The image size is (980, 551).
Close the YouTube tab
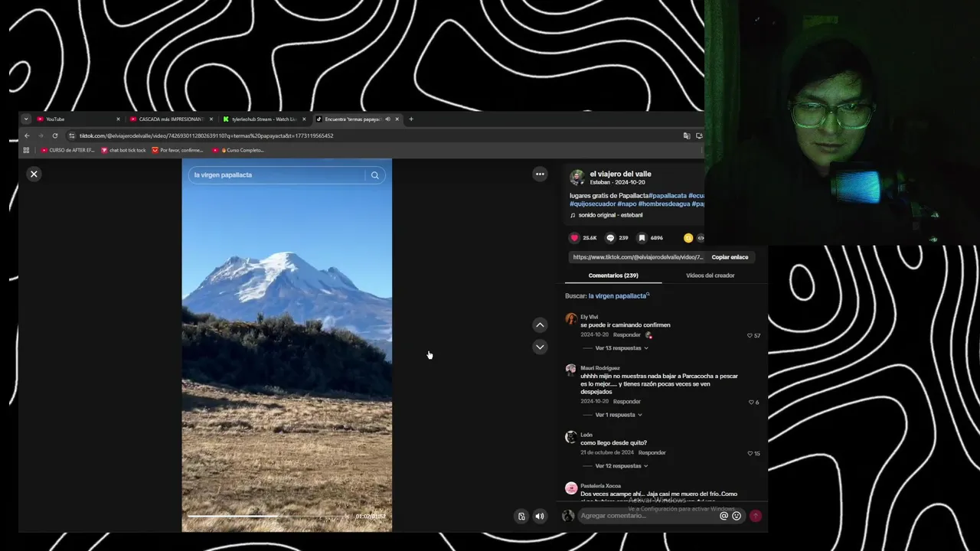(x=118, y=119)
